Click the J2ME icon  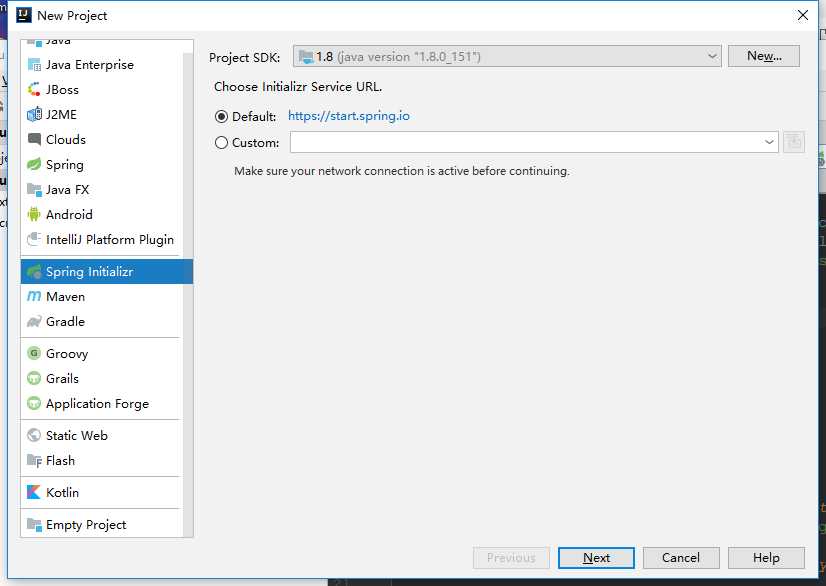coord(34,114)
